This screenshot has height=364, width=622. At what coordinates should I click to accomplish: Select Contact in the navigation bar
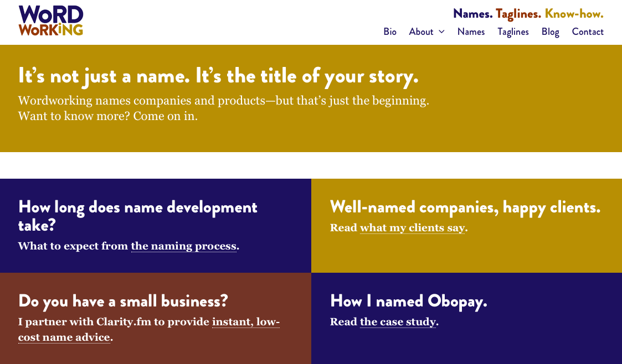(x=588, y=32)
